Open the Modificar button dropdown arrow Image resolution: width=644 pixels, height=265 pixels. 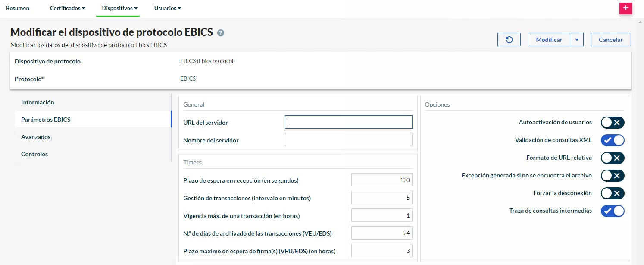(577, 40)
